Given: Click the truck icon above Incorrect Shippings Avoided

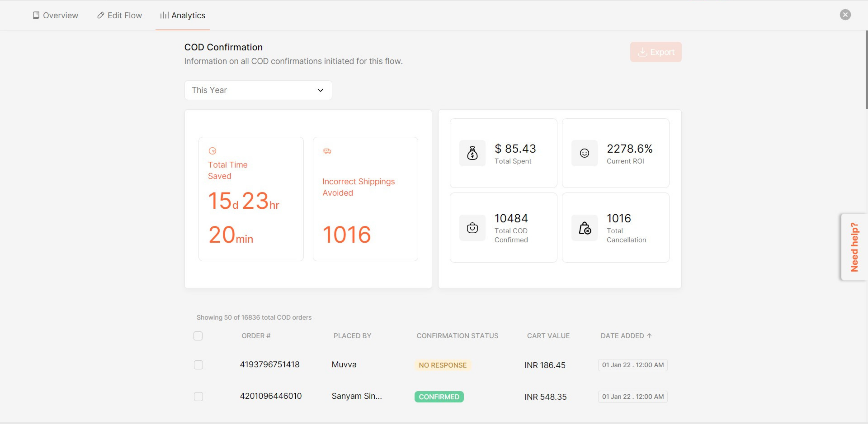Looking at the screenshot, I should [x=327, y=151].
